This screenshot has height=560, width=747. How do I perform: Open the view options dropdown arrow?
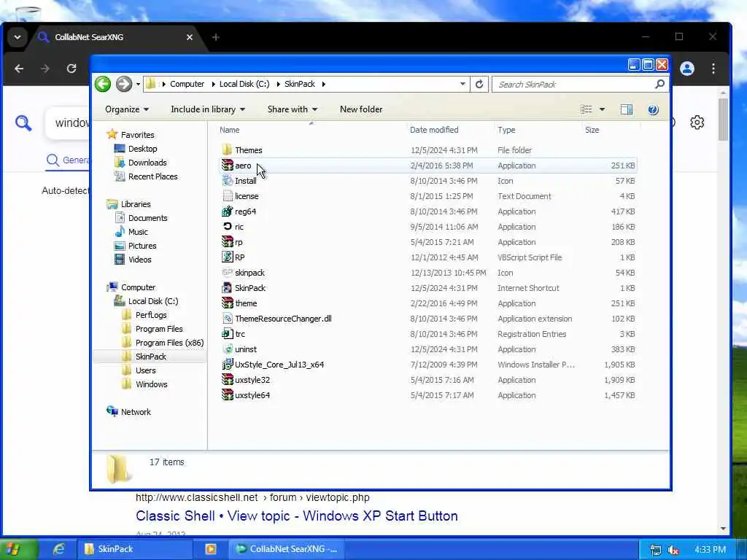602,109
